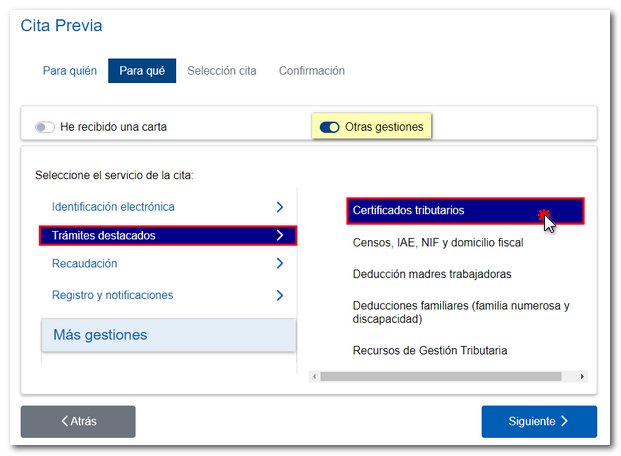
Task: Click the horizontal scrollbar left arrow
Action: pos(314,376)
